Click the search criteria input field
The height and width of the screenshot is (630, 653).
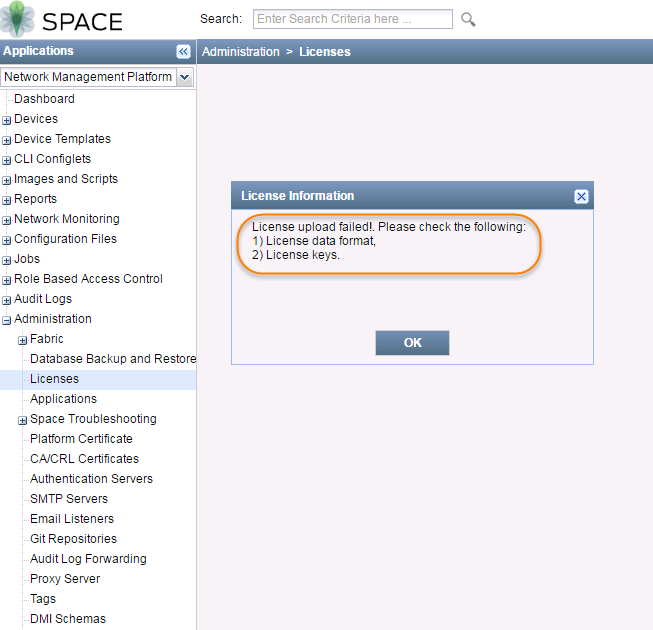click(x=353, y=19)
